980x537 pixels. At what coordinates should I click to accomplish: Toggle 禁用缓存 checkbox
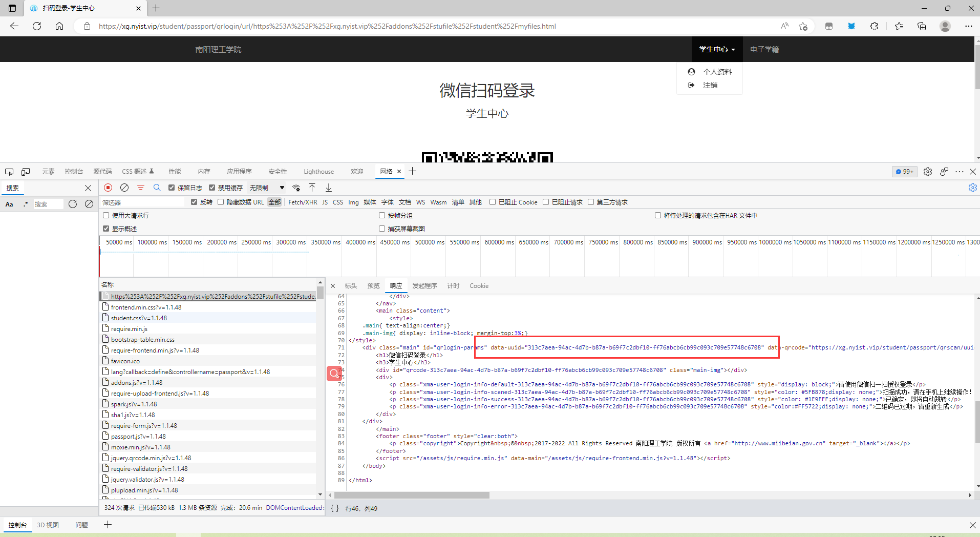(x=212, y=188)
